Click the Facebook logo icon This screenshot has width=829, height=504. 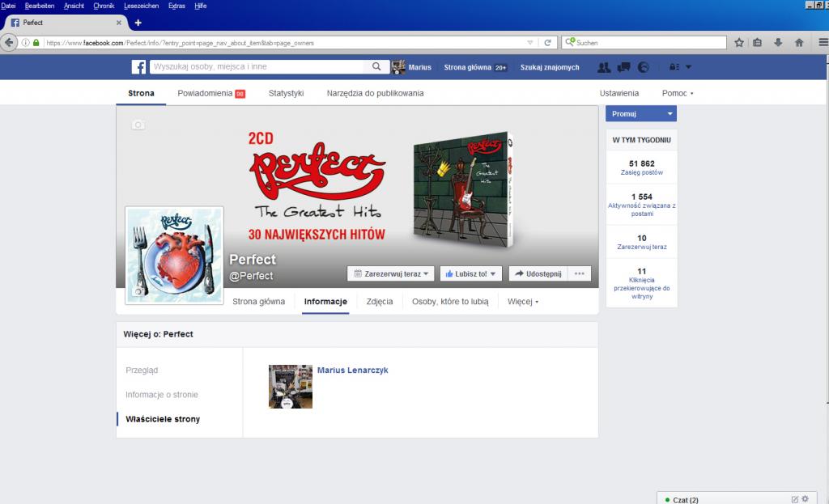[138, 67]
